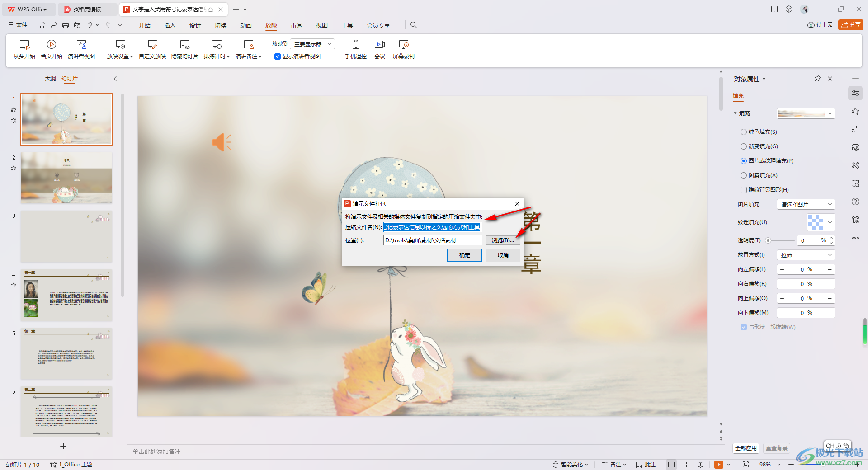Open fill preset dropdown in properties panel

tap(806, 113)
